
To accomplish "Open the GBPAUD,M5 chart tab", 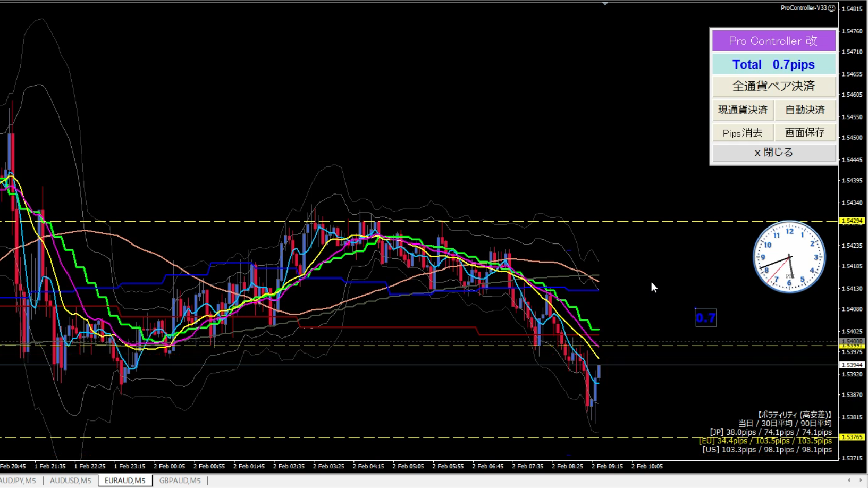I will (x=180, y=481).
